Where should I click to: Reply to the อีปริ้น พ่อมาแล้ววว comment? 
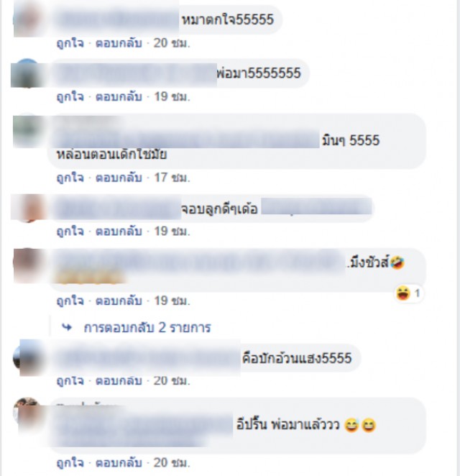119,463
